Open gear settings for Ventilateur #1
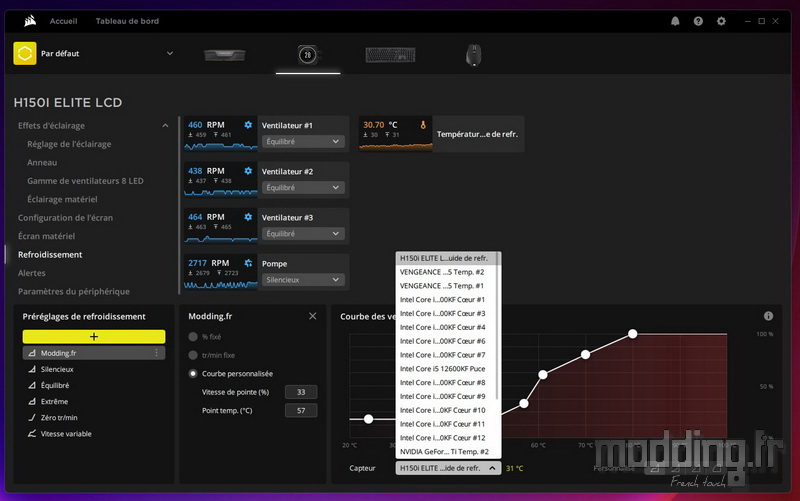800x501 pixels. [248, 124]
